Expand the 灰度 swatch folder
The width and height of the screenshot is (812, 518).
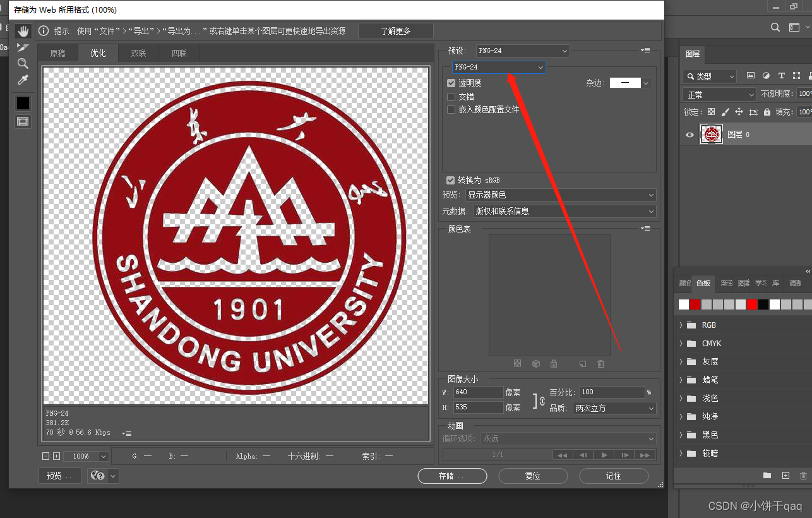pyautogui.click(x=681, y=361)
